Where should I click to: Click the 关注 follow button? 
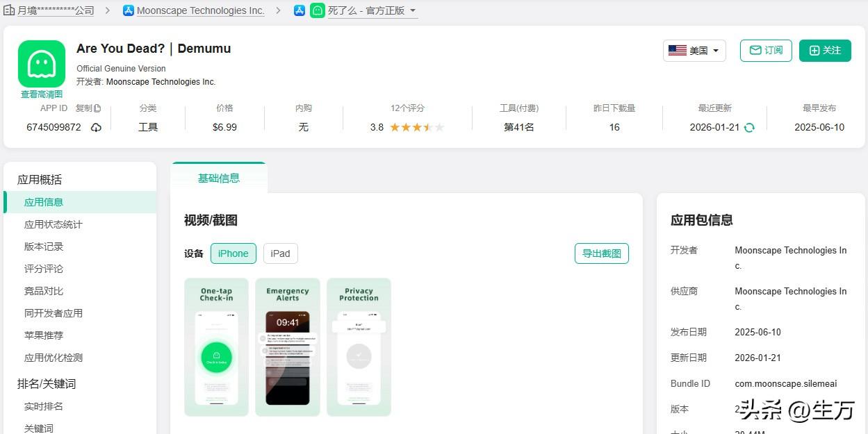[825, 51]
